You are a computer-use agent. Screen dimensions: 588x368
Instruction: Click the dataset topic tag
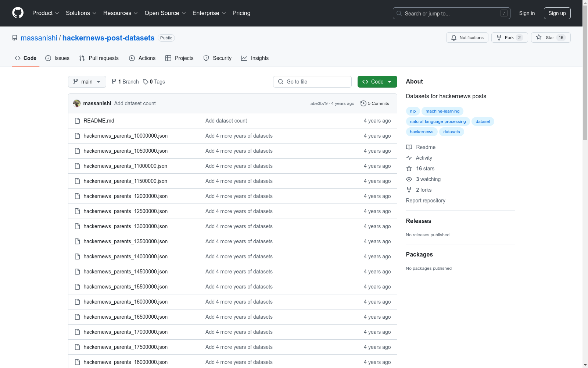[x=483, y=121]
